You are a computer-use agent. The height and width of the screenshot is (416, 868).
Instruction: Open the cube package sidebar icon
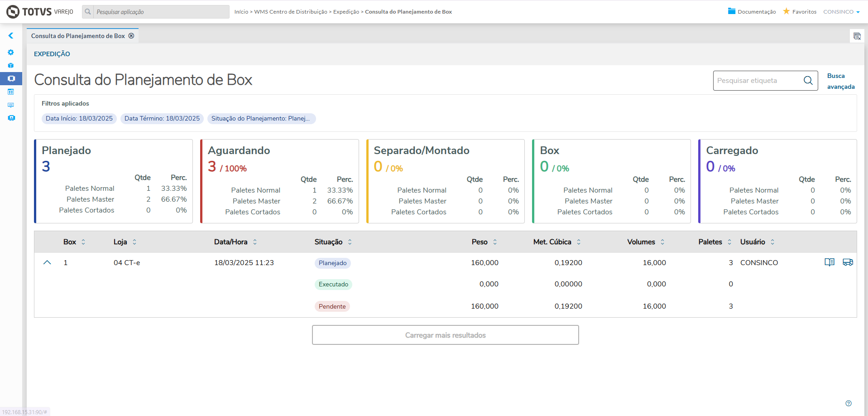tap(11, 66)
